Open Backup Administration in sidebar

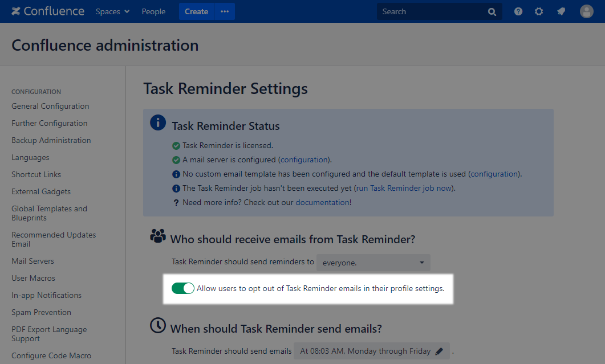tap(51, 140)
